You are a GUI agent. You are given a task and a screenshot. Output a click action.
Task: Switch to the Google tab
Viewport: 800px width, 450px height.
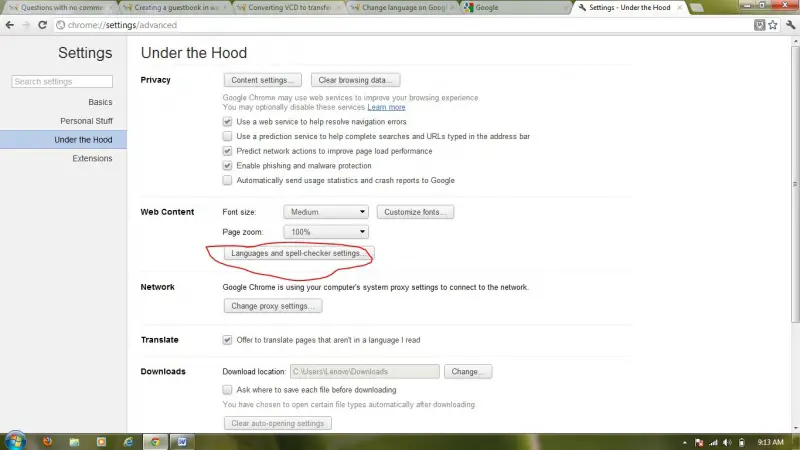tap(515, 8)
